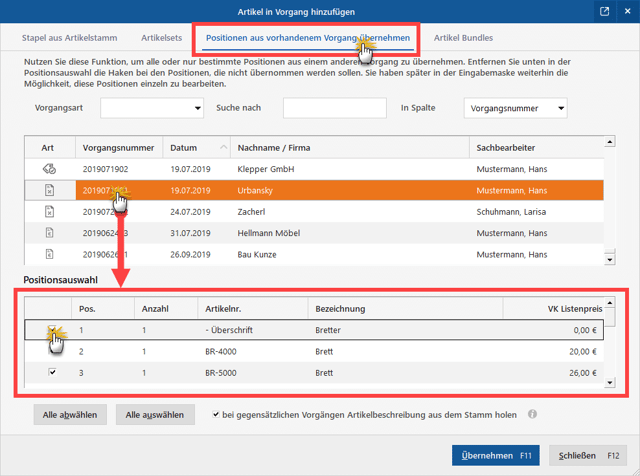
Task: Click into the 'Suche nach' text field
Action: click(x=334, y=108)
